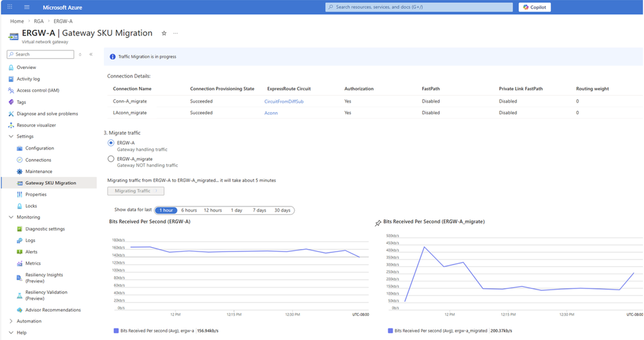Collapse the sidebar with double-chevron icon

pos(91,54)
